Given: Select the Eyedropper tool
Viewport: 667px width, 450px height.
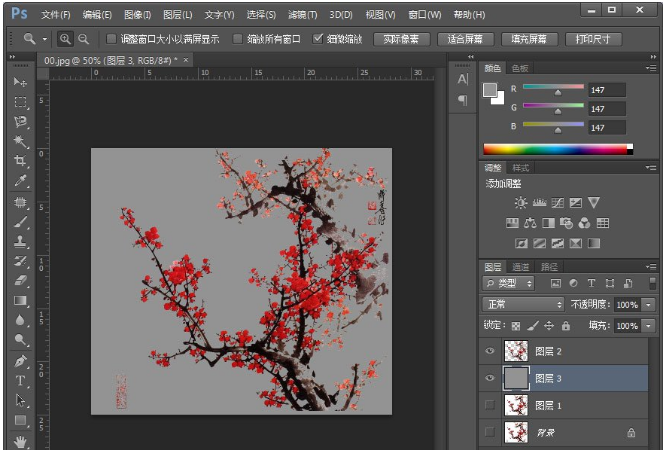Looking at the screenshot, I should click(x=20, y=181).
